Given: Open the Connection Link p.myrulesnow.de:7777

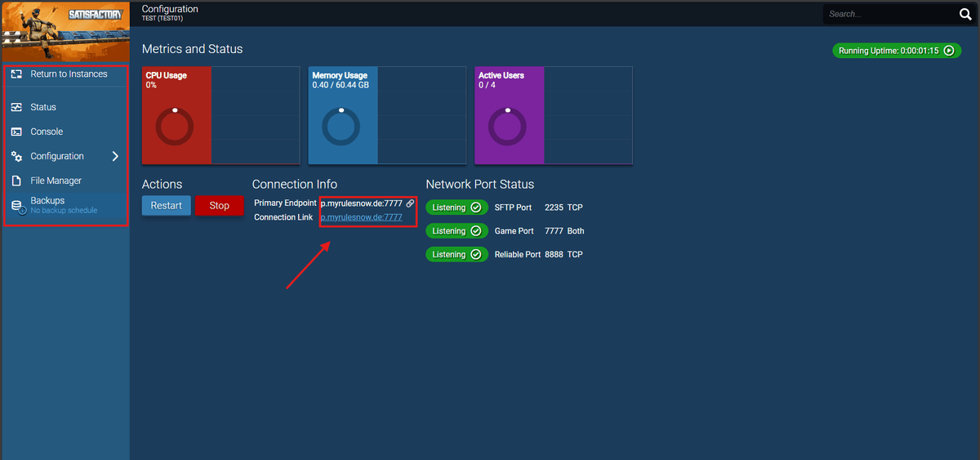Looking at the screenshot, I should coord(362,217).
